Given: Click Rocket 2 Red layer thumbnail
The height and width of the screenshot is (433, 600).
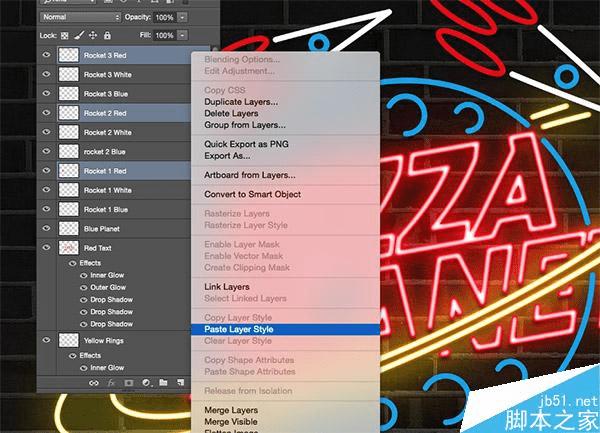Looking at the screenshot, I should coord(69,113).
